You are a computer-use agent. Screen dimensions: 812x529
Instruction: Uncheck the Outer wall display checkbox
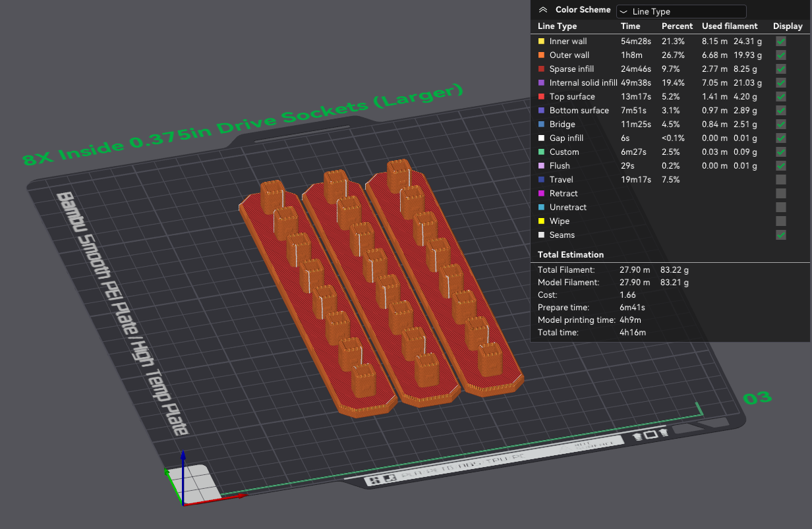point(781,55)
